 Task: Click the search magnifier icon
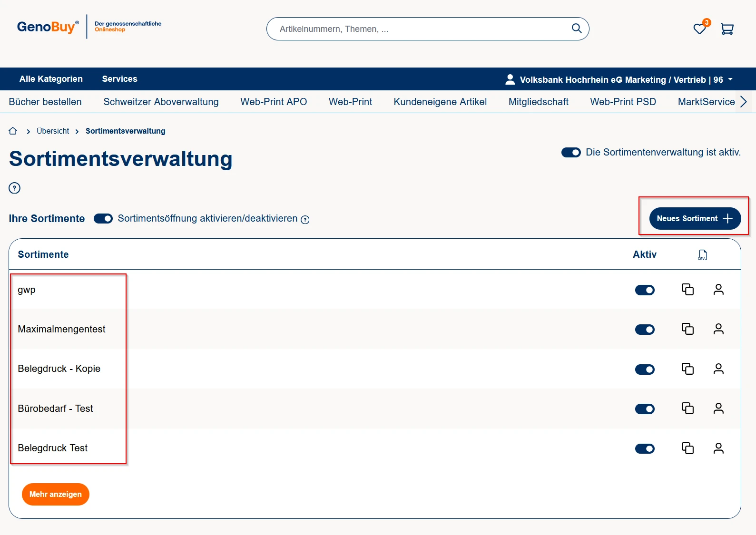pos(577,29)
